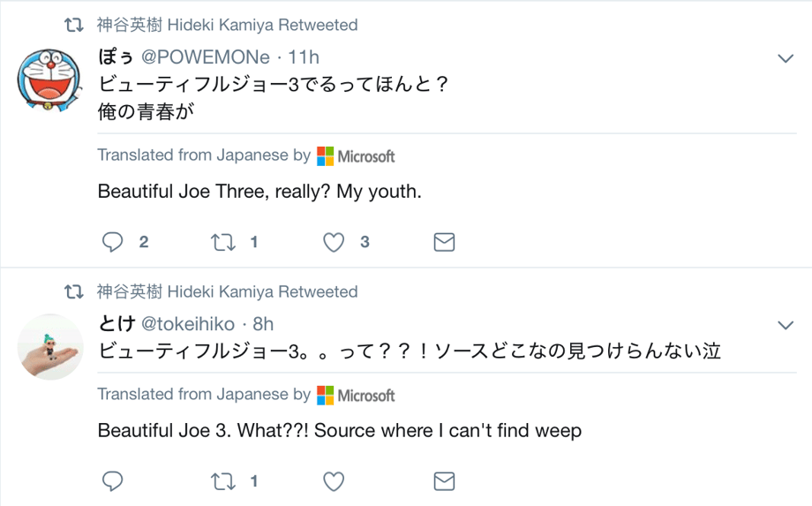Viewport: 812px width, 506px height.
Task: Like the POWEMONe tweet
Action: coord(334,242)
